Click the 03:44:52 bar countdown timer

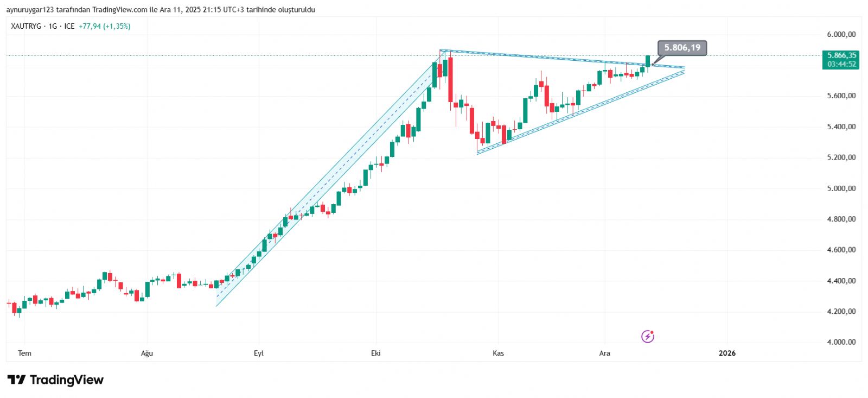(x=841, y=64)
